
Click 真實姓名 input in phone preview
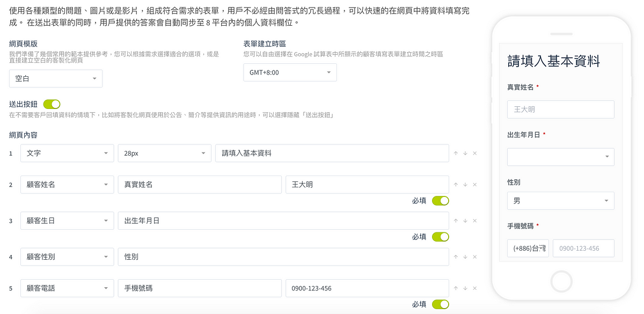pyautogui.click(x=560, y=109)
